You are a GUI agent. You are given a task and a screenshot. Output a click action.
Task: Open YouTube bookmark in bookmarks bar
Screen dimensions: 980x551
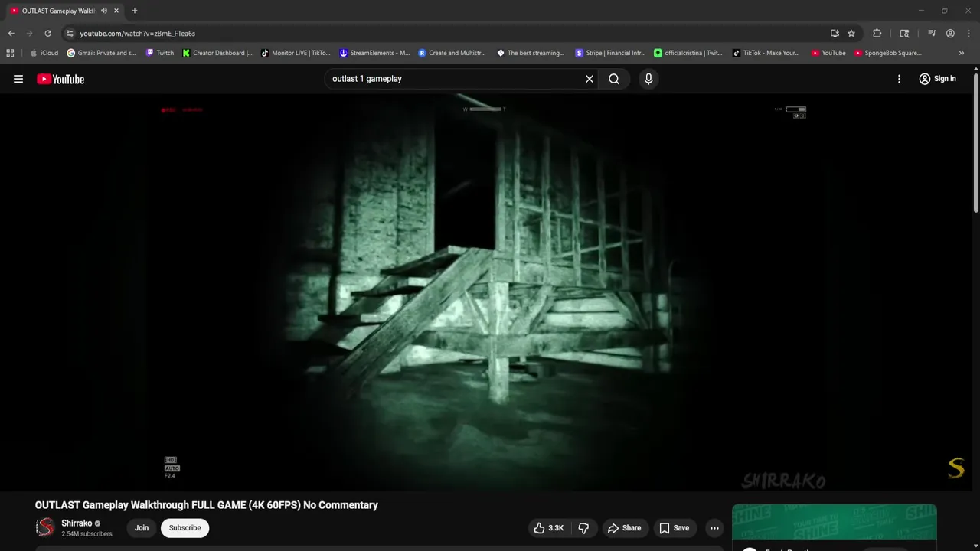[828, 53]
